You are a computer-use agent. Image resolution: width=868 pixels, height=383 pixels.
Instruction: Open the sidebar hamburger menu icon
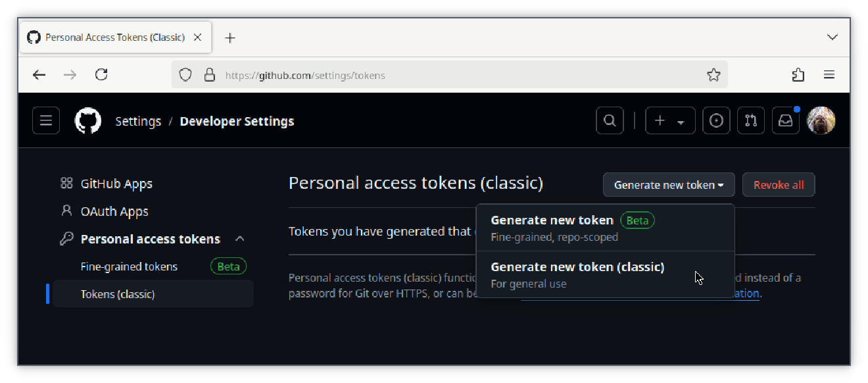pos(45,120)
